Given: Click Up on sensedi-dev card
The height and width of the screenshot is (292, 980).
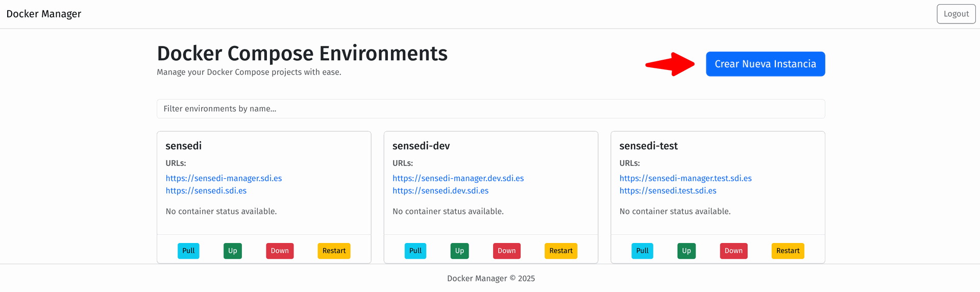Looking at the screenshot, I should click(459, 251).
